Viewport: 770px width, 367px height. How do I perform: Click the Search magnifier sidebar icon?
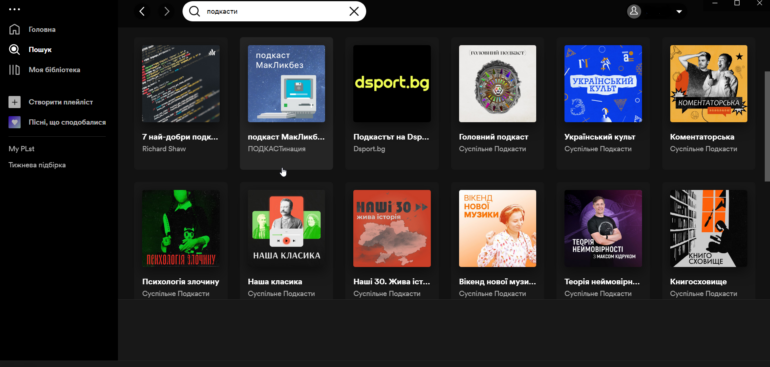click(x=14, y=50)
